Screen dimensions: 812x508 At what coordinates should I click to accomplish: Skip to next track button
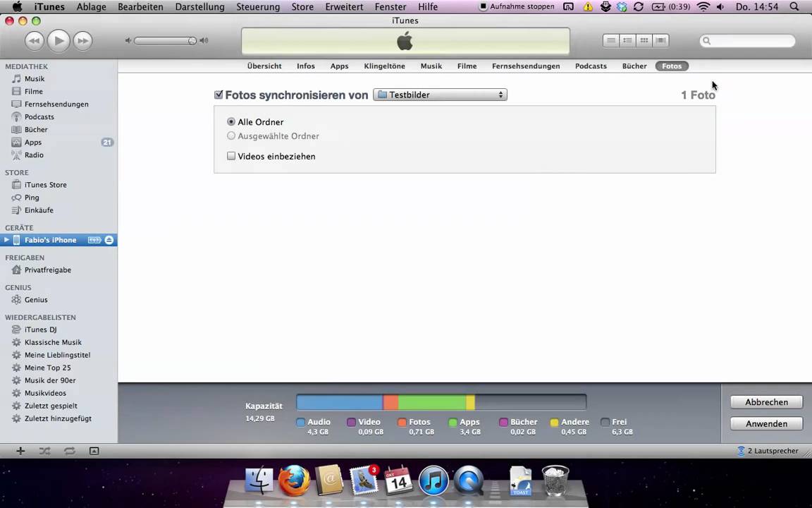(82, 40)
